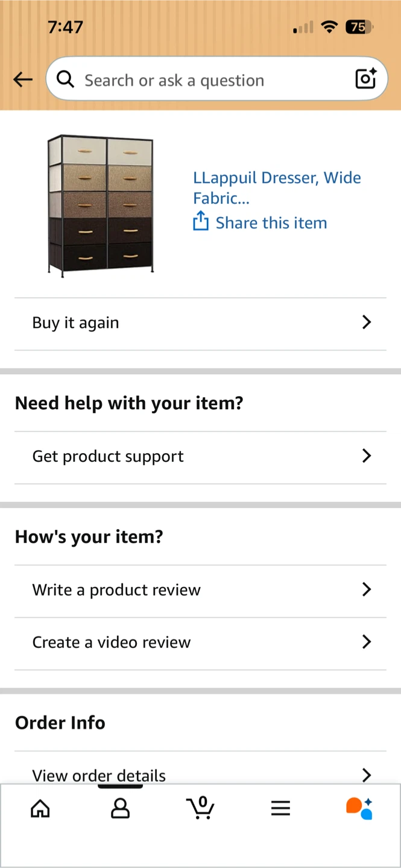Viewport: 401px width, 868px height.
Task: Select Get product support option
Action: pyautogui.click(x=200, y=456)
